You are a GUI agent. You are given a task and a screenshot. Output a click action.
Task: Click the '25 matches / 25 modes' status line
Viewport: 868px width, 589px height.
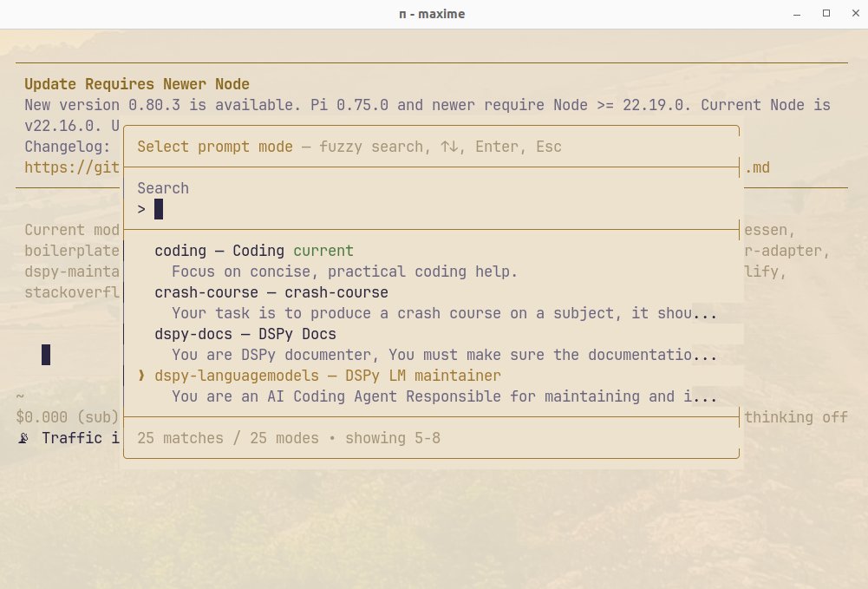coord(289,438)
